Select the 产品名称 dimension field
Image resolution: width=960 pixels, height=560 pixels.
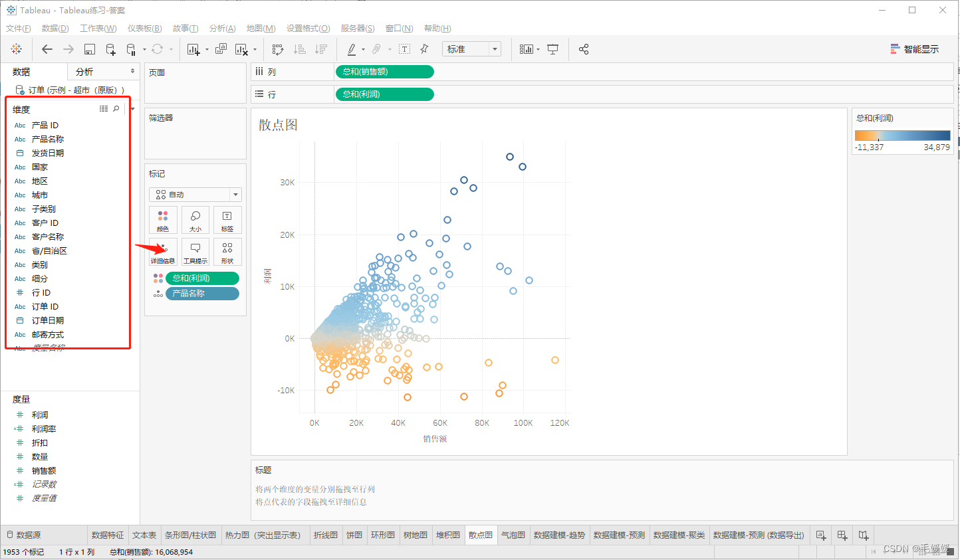click(48, 139)
